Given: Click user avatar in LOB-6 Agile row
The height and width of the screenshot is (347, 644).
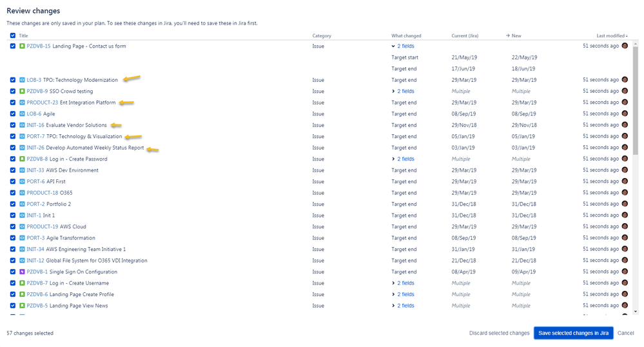Looking at the screenshot, I should [625, 114].
